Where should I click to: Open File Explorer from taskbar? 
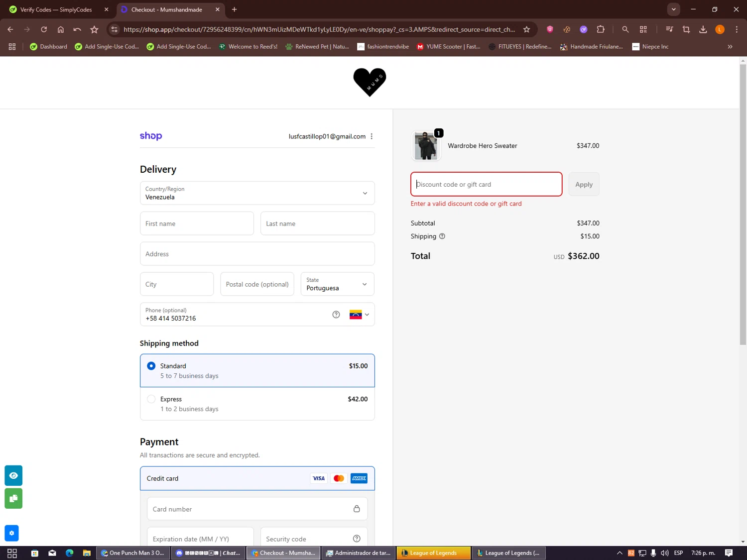(87, 553)
